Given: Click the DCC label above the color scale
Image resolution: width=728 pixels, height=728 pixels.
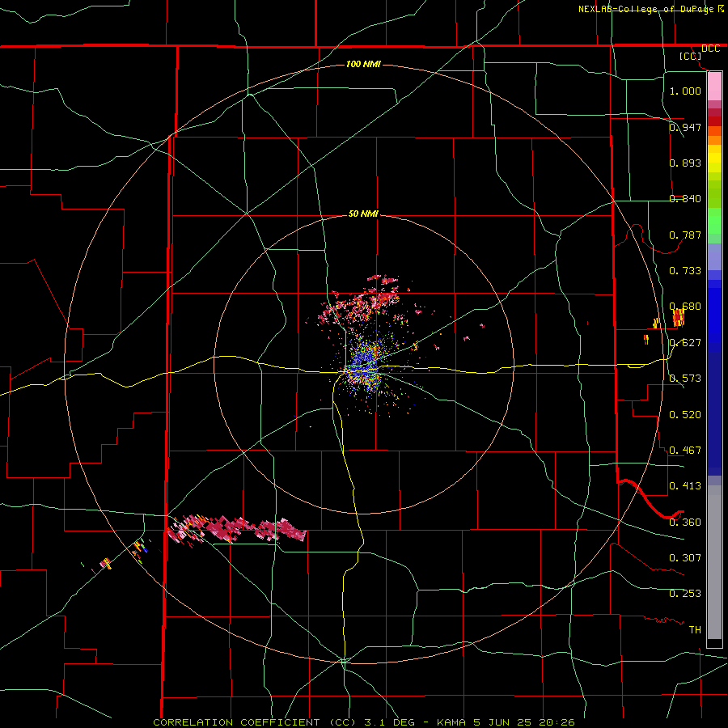Looking at the screenshot, I should click(710, 49).
